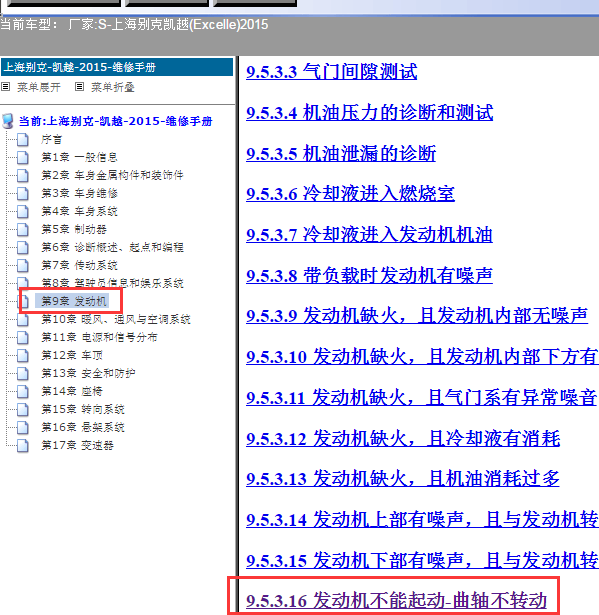The width and height of the screenshot is (599, 615).
Task: Open link 9.5.3.14 发动机上部有噪声
Action: pos(422,520)
